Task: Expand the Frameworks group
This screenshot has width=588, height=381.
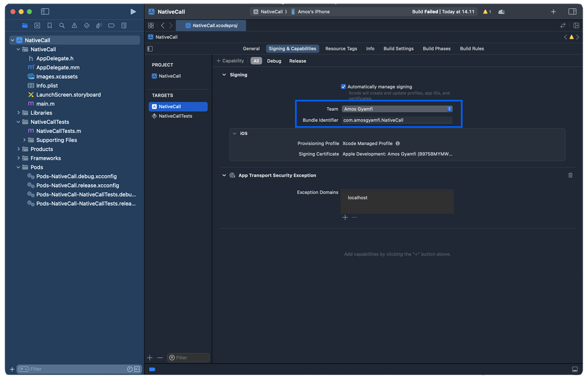Action: click(18, 158)
